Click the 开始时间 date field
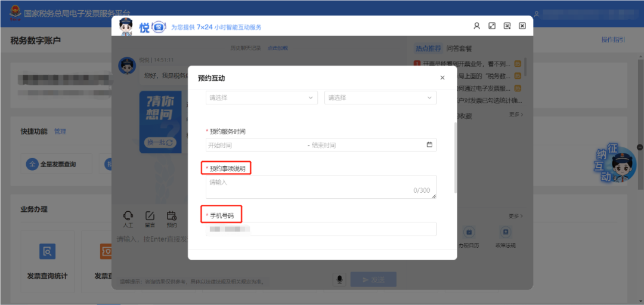The width and height of the screenshot is (644, 305). click(x=256, y=144)
